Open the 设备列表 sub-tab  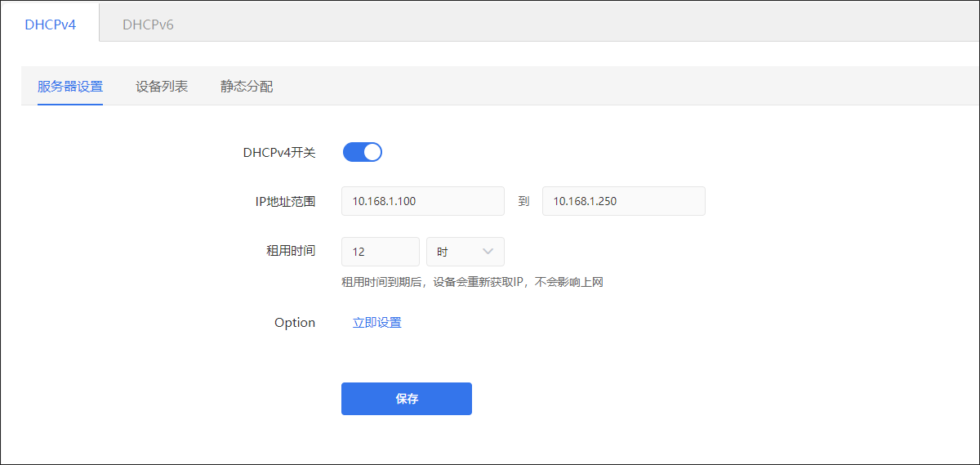[162, 86]
